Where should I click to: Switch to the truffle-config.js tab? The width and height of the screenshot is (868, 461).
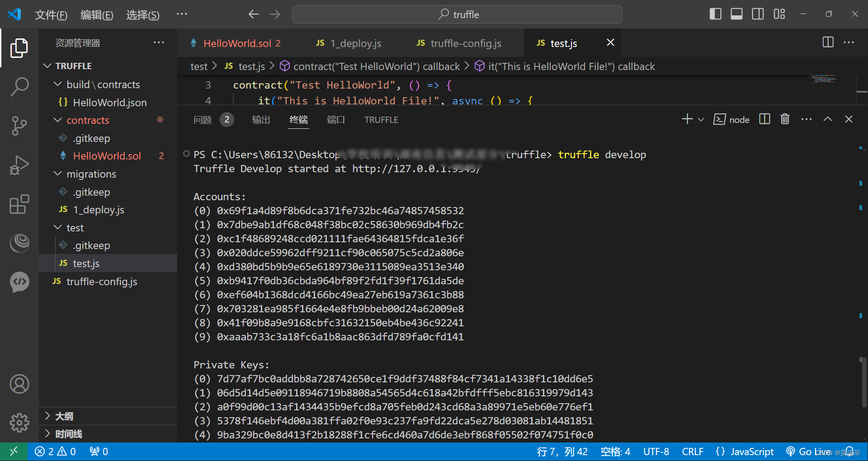(464, 43)
